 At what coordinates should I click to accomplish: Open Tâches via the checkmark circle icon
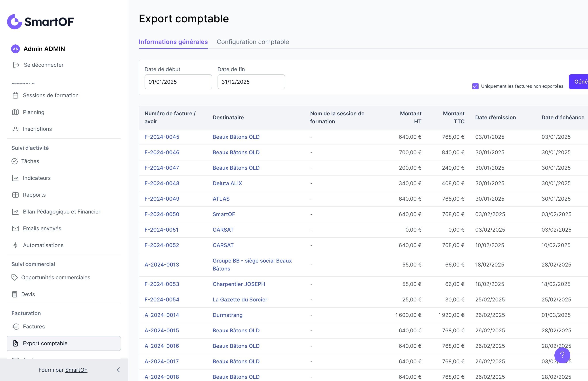point(15,161)
